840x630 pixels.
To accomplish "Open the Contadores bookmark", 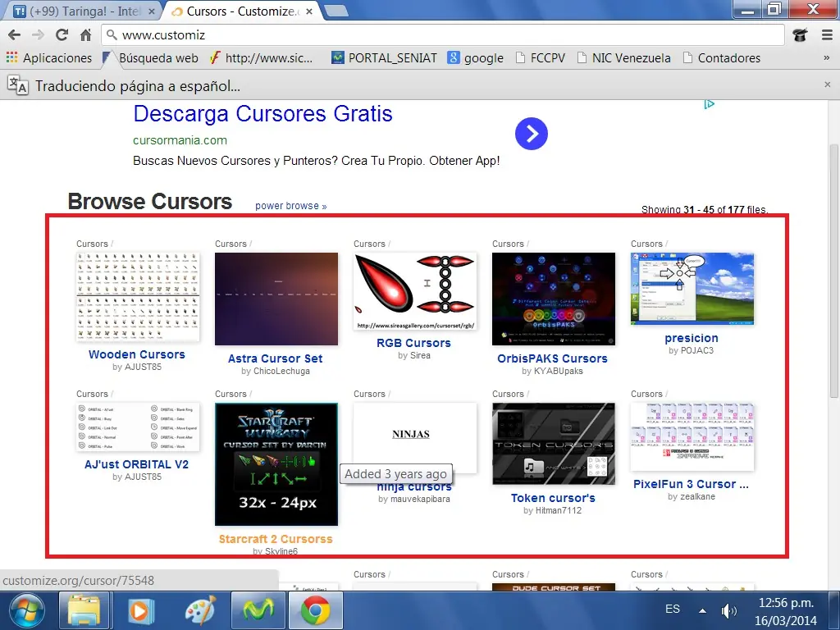I will tap(722, 58).
